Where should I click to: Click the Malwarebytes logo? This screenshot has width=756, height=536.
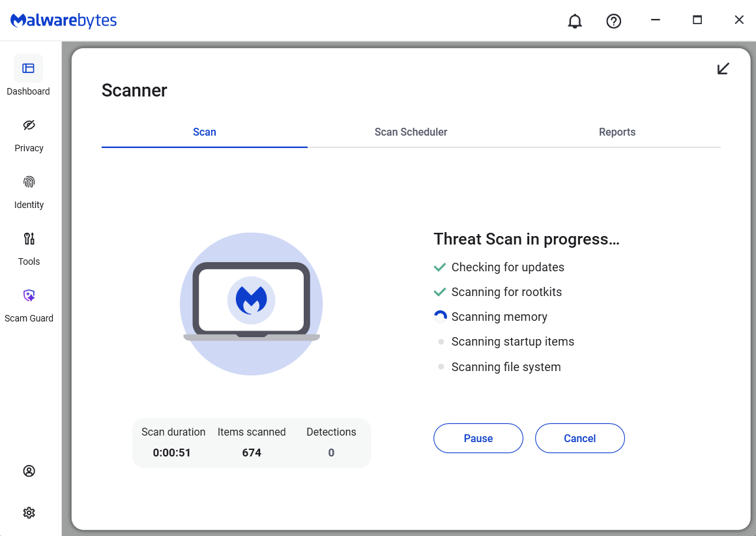pos(64,20)
